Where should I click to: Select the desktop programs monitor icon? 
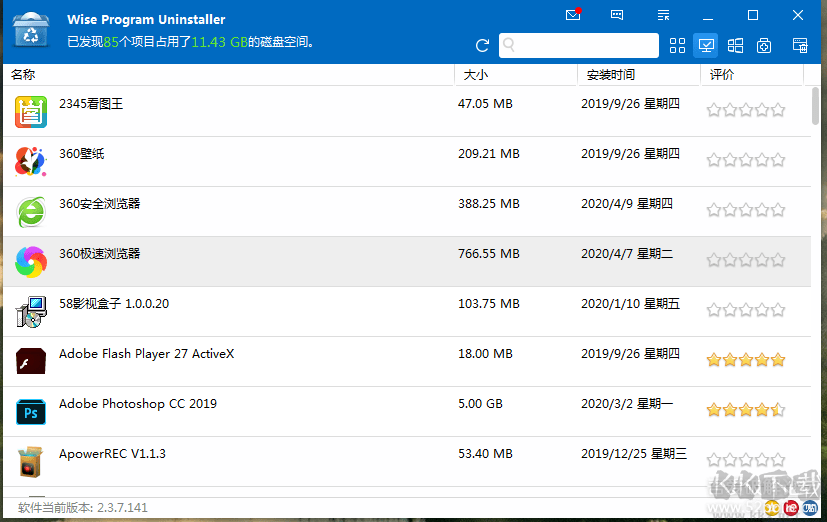[x=706, y=46]
